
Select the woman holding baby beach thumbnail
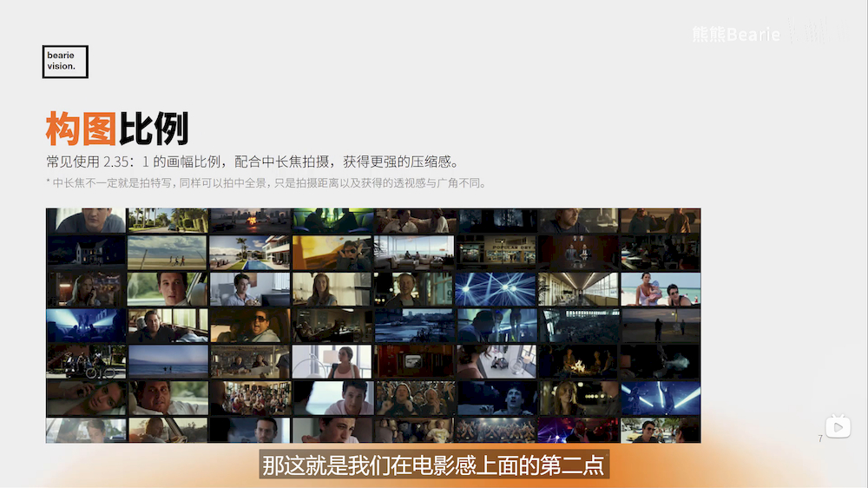tap(660, 288)
